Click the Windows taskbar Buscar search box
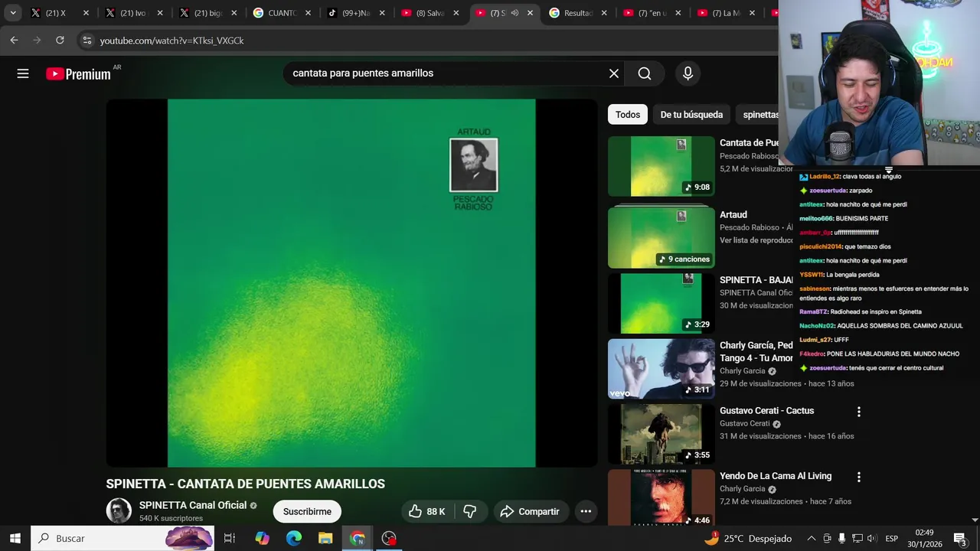 coord(122,538)
